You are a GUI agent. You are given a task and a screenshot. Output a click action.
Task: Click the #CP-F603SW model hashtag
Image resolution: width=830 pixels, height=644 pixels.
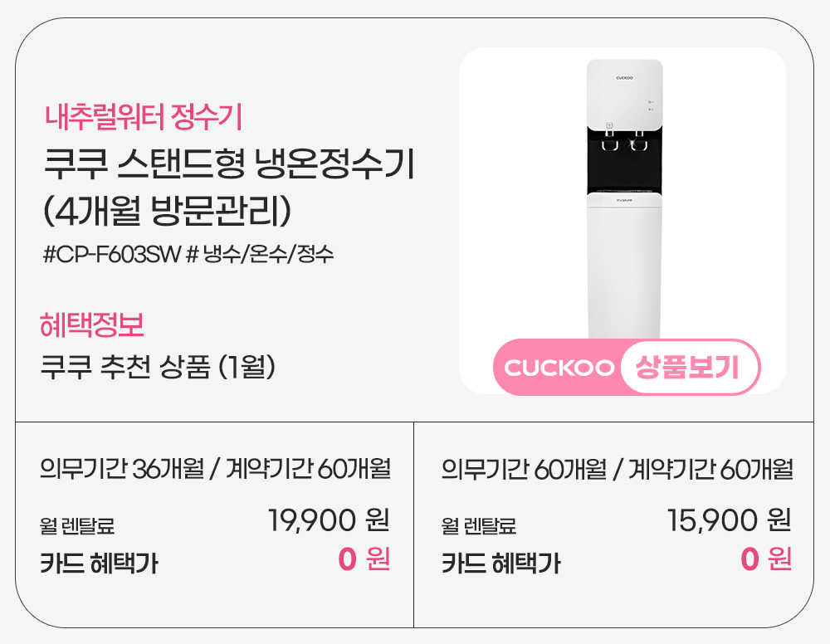[x=111, y=254]
